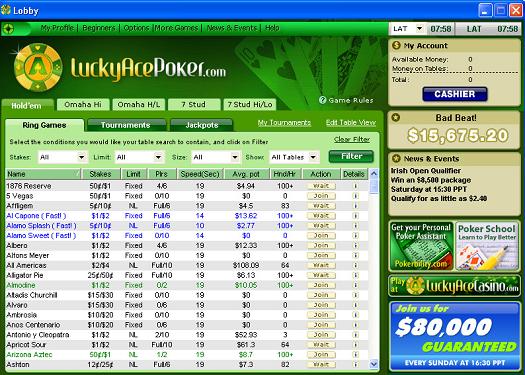Open details icon for All Americas table

355,265
